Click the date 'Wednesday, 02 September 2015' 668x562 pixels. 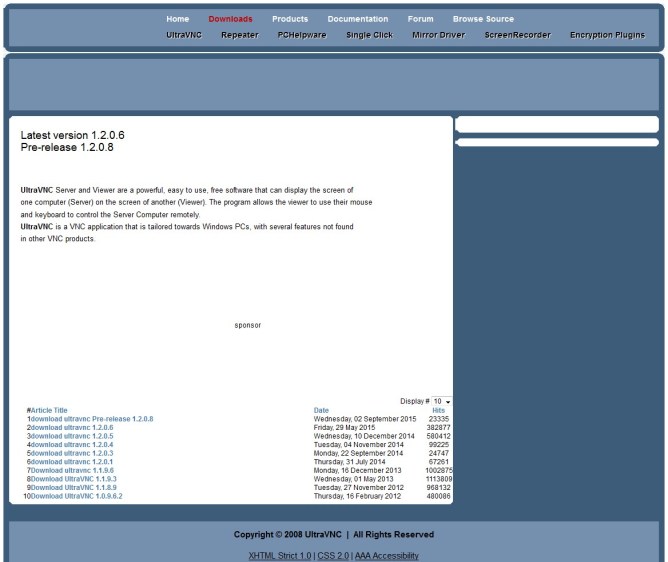tap(365, 419)
